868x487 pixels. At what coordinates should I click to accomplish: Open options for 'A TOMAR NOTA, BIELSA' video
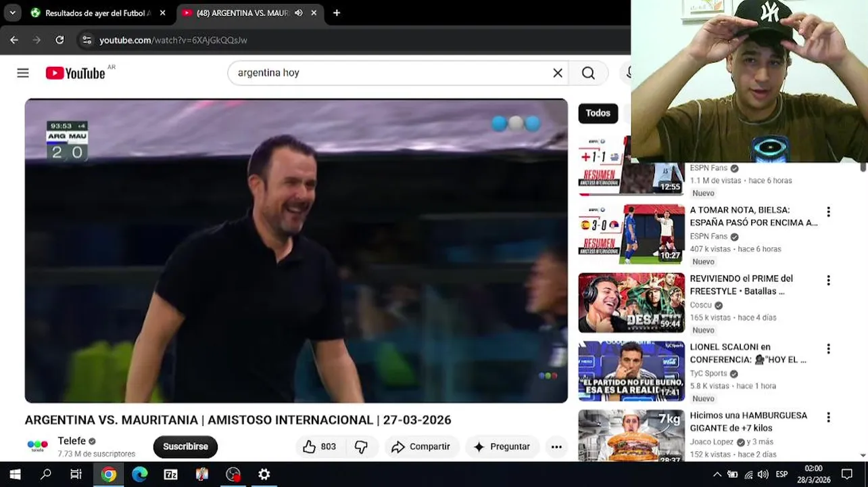[828, 212]
